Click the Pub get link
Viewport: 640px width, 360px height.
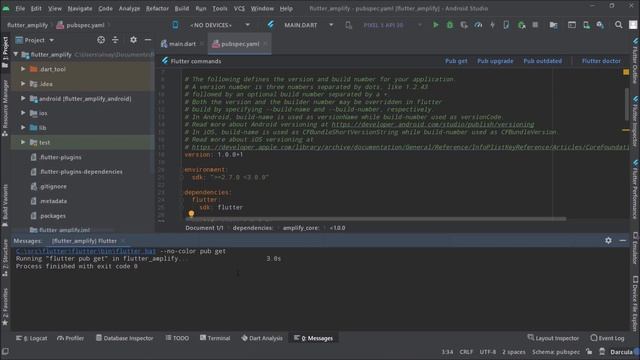point(456,61)
